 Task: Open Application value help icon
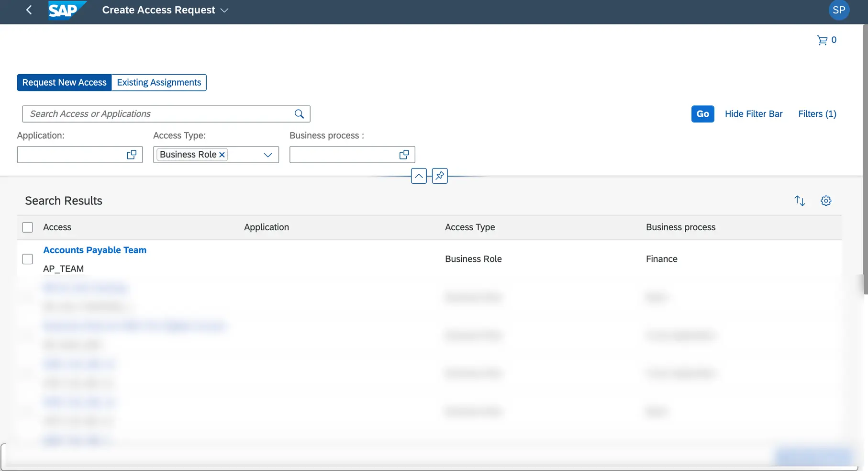(x=132, y=155)
